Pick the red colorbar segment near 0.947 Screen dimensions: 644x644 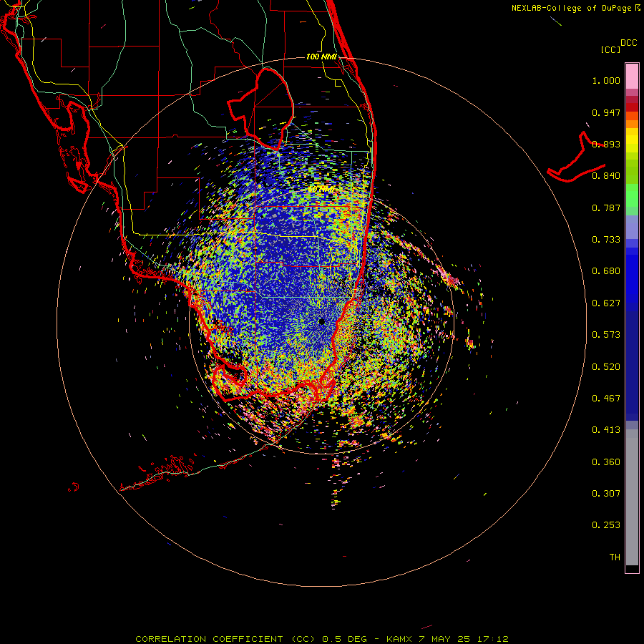pos(632,107)
